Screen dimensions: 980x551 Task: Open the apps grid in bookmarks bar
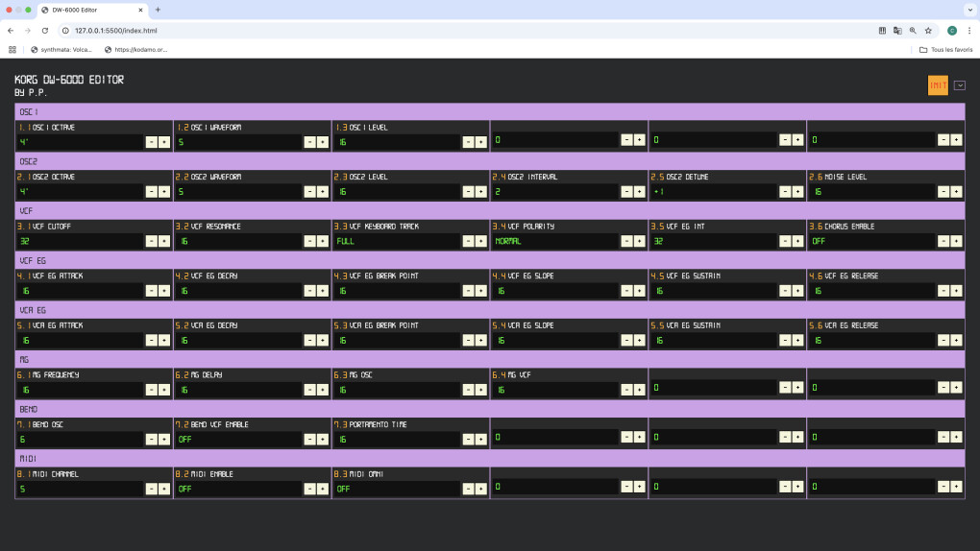coord(12,49)
